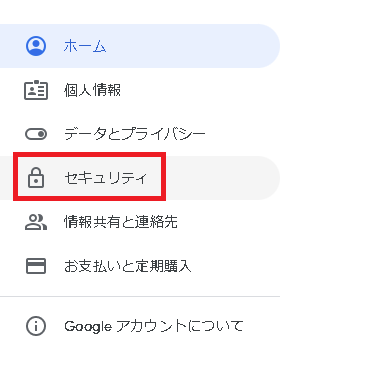Open the circled info icon near Google アカウントについて
Image resolution: width=371 pixels, height=368 pixels.
(x=36, y=326)
